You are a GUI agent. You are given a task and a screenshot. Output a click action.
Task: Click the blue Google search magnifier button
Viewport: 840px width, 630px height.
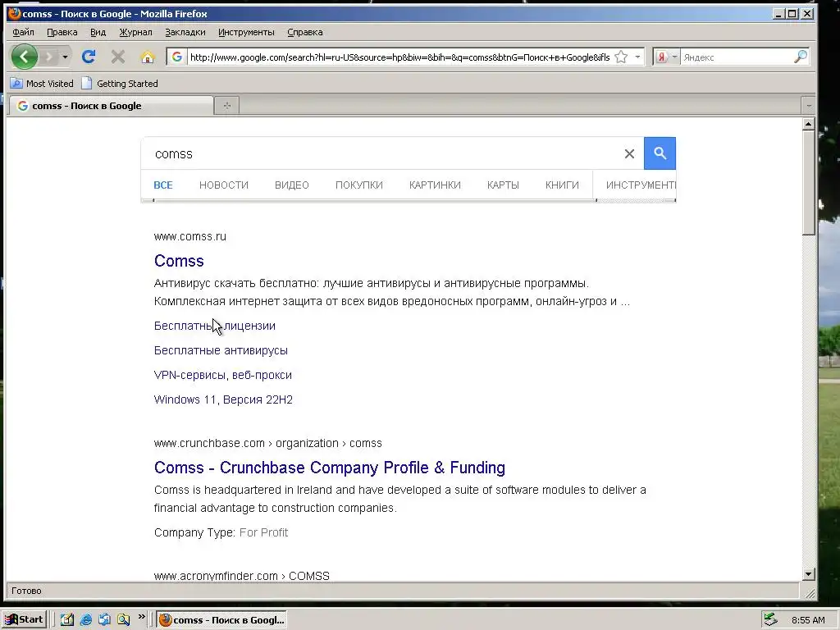(660, 153)
